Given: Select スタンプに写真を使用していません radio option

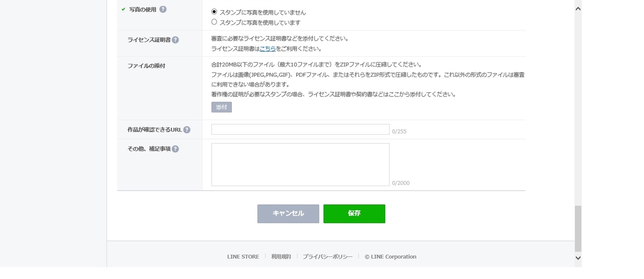Looking at the screenshot, I should coord(214,11).
